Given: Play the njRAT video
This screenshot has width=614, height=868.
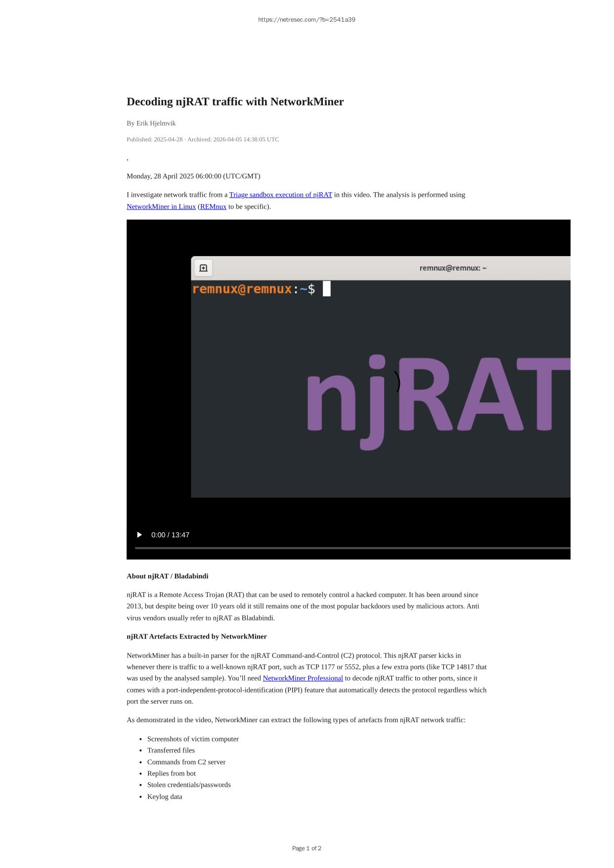Looking at the screenshot, I should pos(139,535).
